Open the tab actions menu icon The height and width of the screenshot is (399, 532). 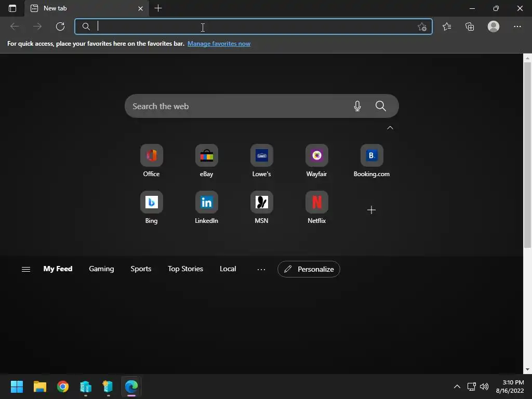point(12,8)
